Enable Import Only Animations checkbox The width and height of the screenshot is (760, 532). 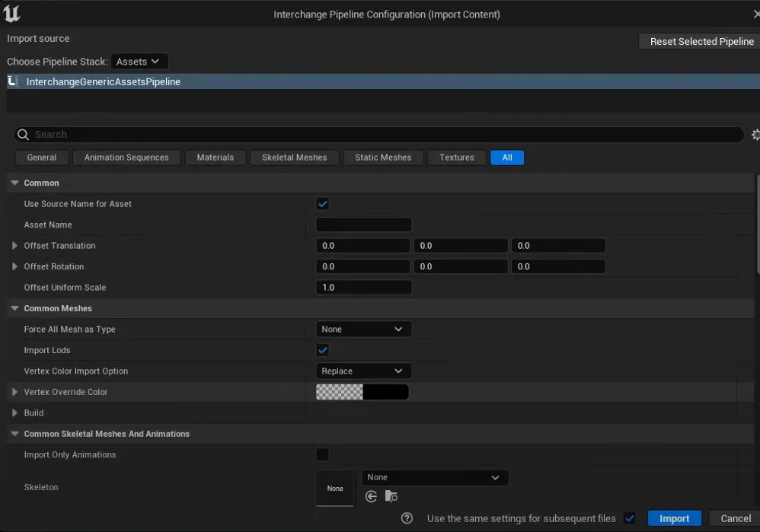(322, 454)
